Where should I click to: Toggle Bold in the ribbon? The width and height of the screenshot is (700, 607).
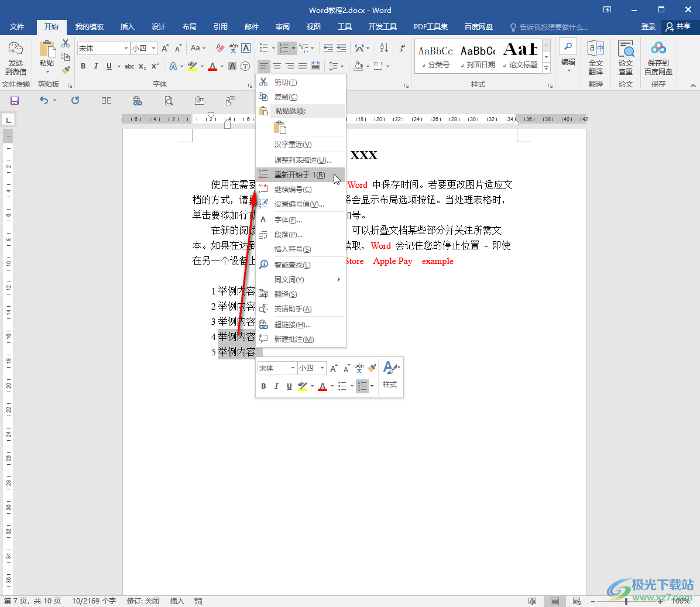click(83, 66)
